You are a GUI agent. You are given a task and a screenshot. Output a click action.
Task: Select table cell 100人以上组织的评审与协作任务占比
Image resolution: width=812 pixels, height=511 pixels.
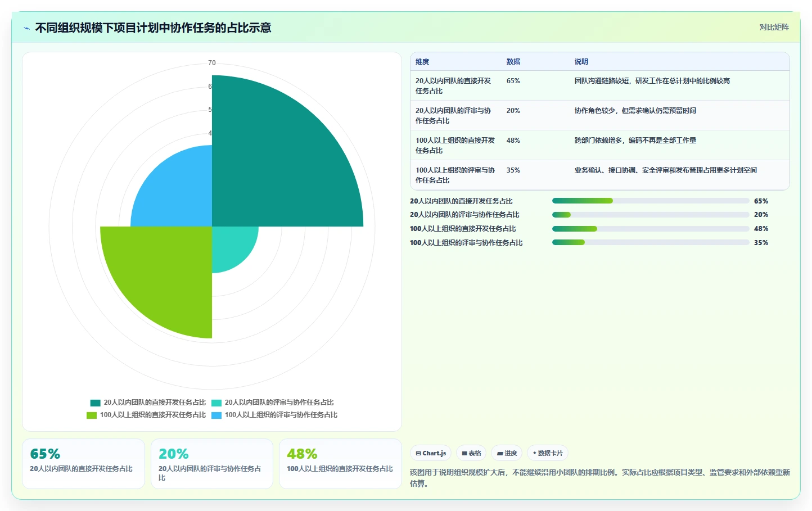(x=455, y=175)
